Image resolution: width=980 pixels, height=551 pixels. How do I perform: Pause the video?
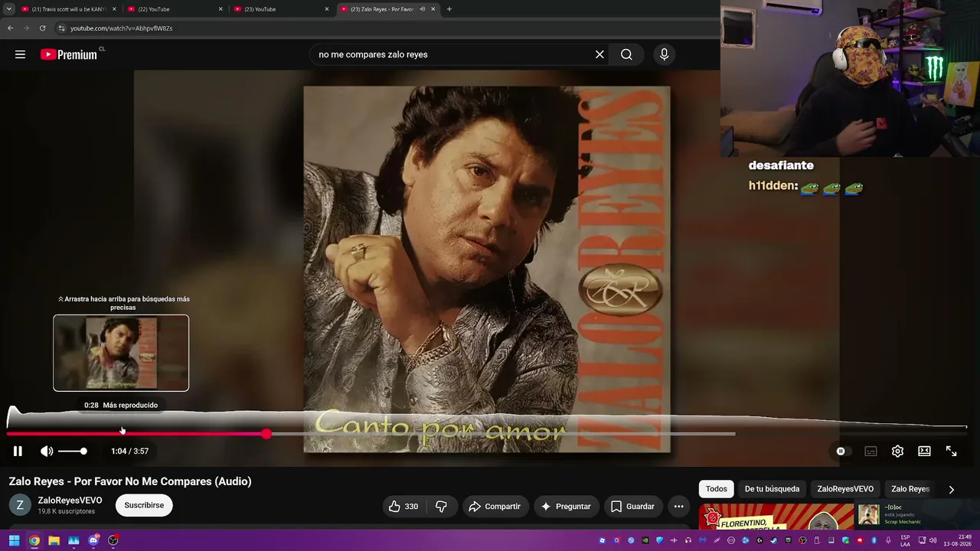coord(18,452)
